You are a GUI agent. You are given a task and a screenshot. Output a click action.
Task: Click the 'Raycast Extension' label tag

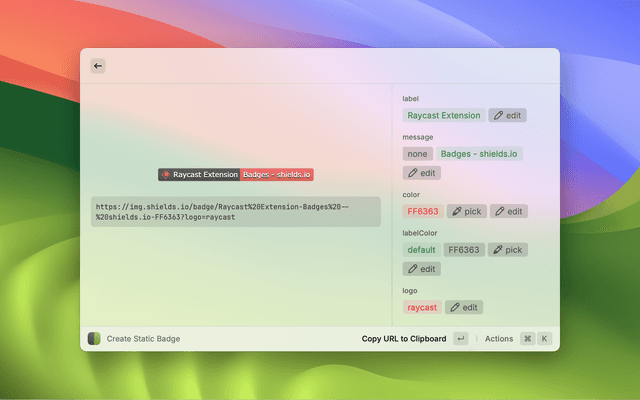444,116
